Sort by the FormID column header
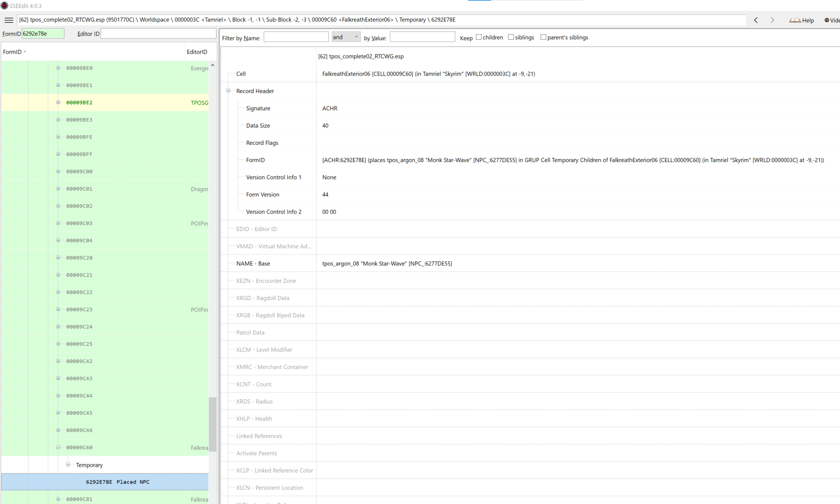The width and height of the screenshot is (840, 504). coord(92,52)
